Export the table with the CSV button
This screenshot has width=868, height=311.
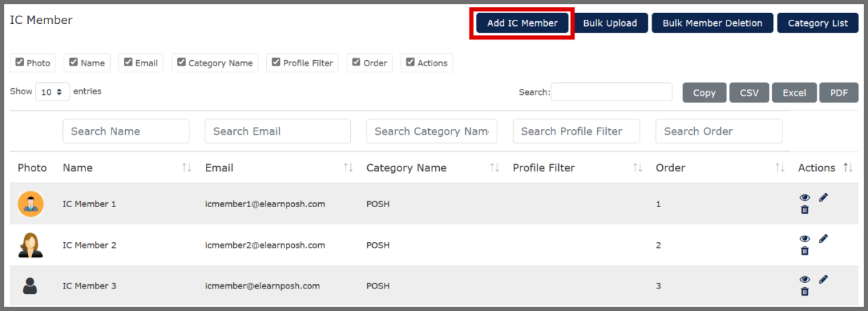click(x=749, y=93)
